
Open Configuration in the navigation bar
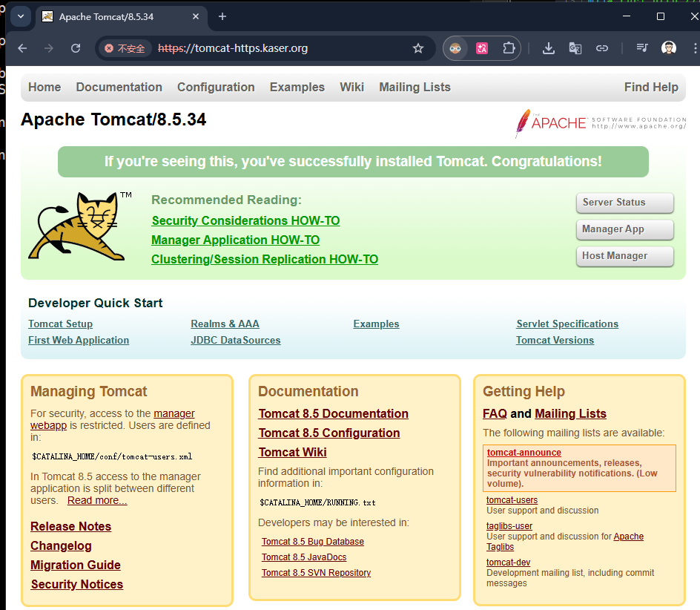pos(216,87)
